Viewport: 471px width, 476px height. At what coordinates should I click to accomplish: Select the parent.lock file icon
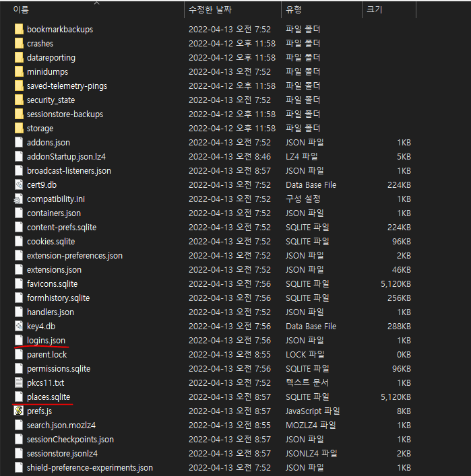[19, 355]
